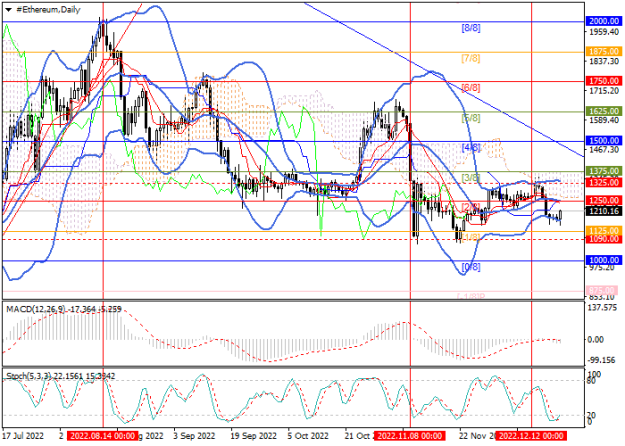Select the blue 1000.00 price label
Image resolution: width=625 pixels, height=446 pixels.
tap(604, 260)
